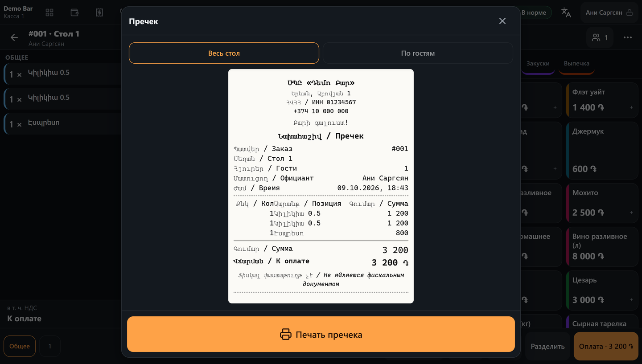Add Цезарь product card
Viewport: 642px width, 364px height.
click(602, 290)
